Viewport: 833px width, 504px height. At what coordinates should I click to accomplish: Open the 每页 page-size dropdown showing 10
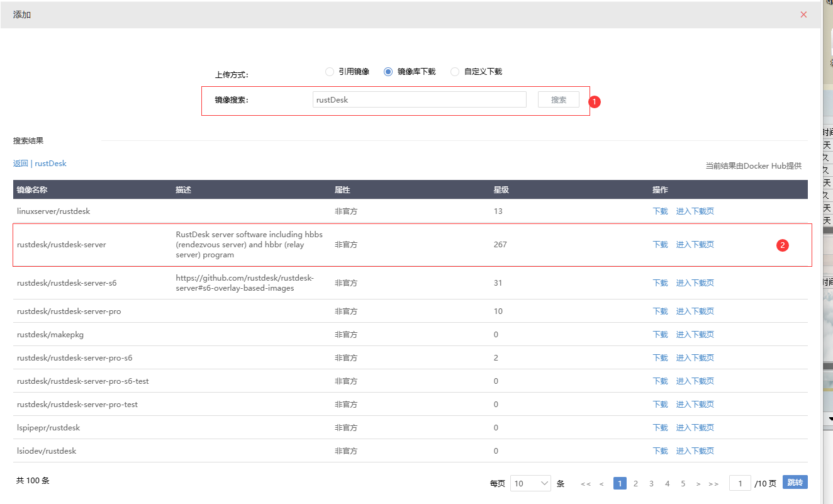(x=530, y=483)
